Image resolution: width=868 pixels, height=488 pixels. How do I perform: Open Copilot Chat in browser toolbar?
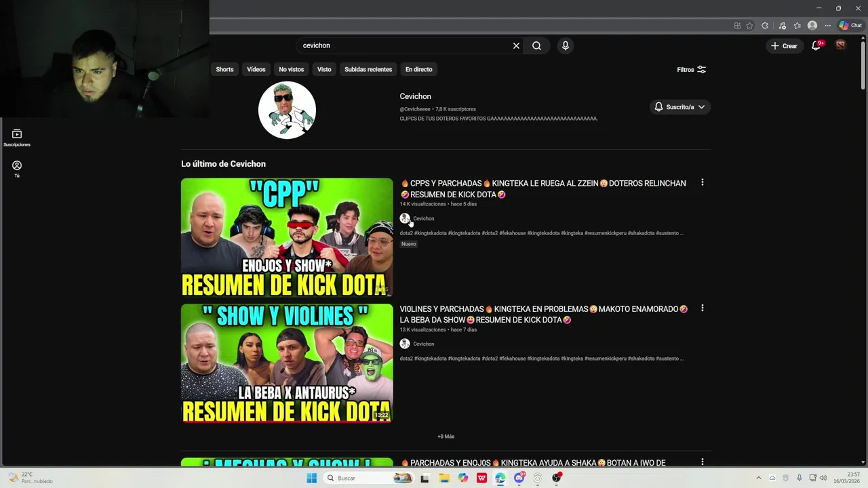[x=850, y=26]
